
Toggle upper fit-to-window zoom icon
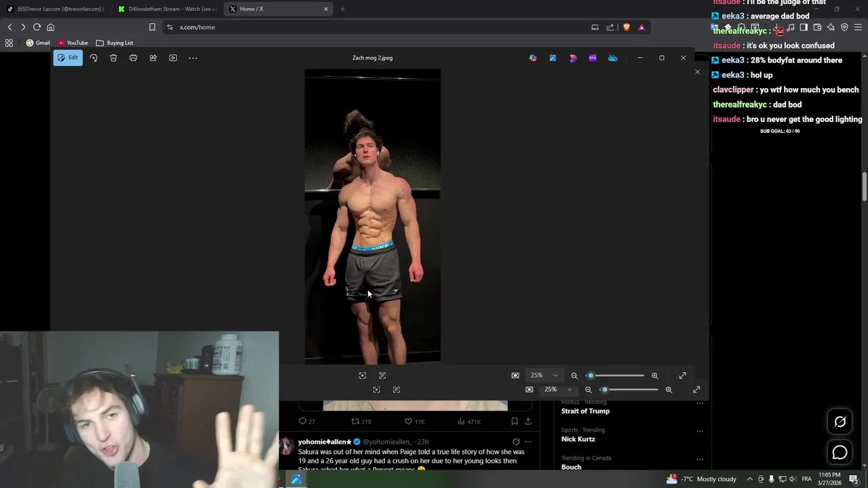(x=515, y=375)
